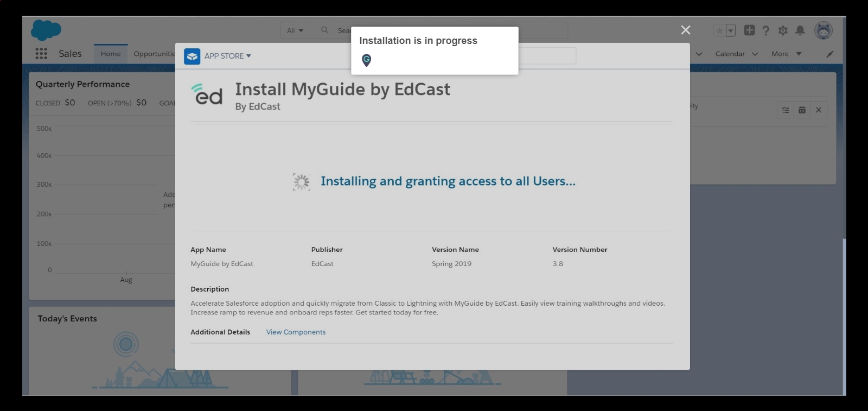Open the Calendar tab
Screen dimensions: 868x411
[730, 53]
